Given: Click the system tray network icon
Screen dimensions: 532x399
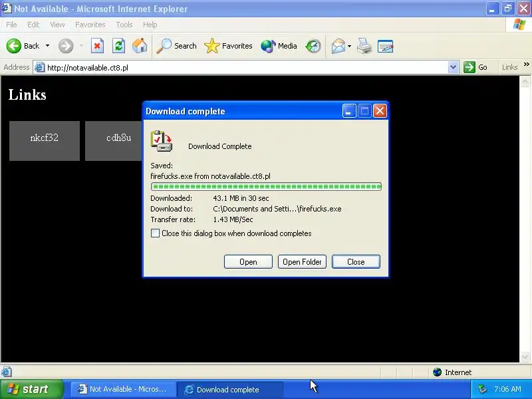Looking at the screenshot, I should [483, 389].
